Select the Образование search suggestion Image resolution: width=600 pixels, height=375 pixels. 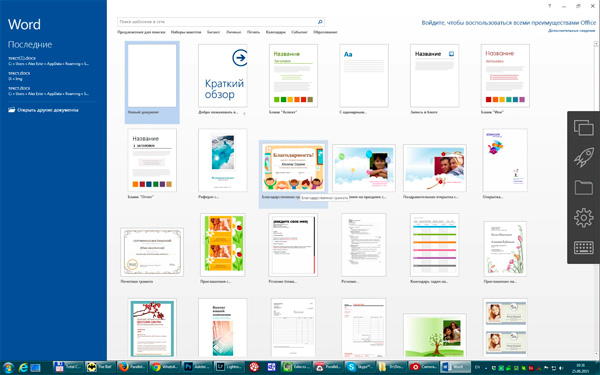pos(325,32)
